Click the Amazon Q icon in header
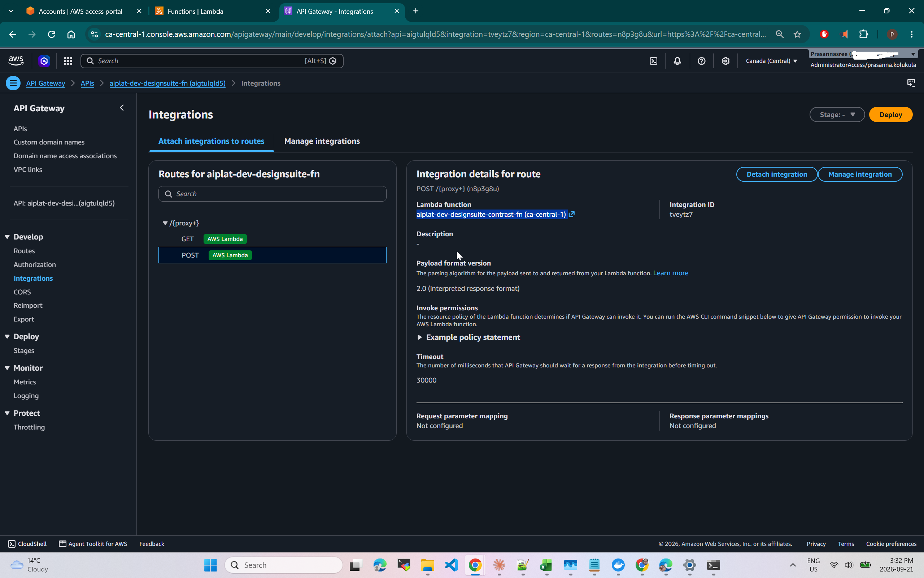Image resolution: width=924 pixels, height=578 pixels. [x=44, y=61]
